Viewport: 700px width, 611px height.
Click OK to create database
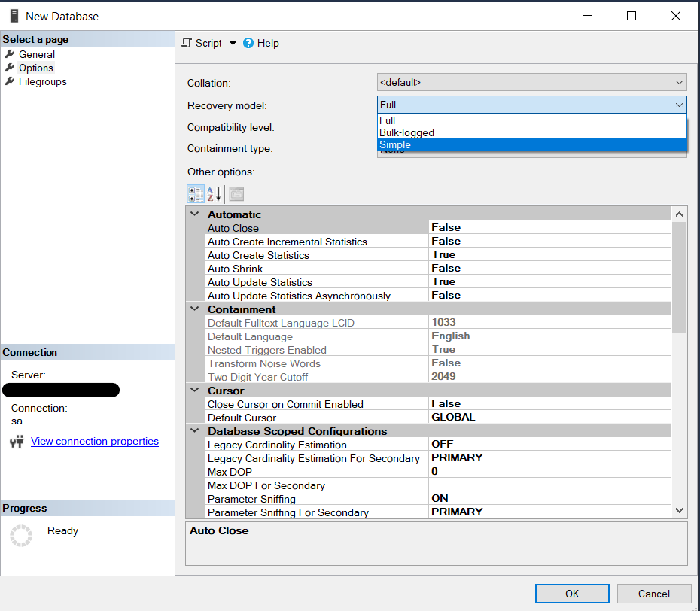(x=572, y=594)
